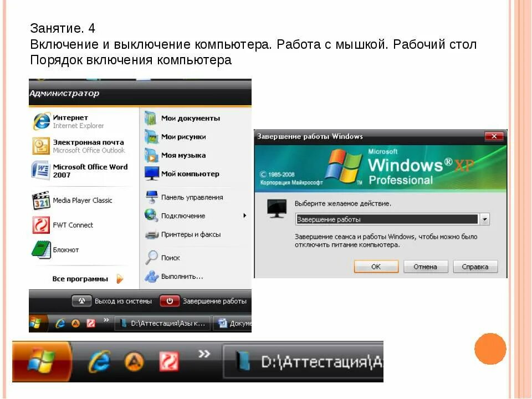Click Выполнить run icon
532x399 pixels.
pyautogui.click(x=151, y=276)
